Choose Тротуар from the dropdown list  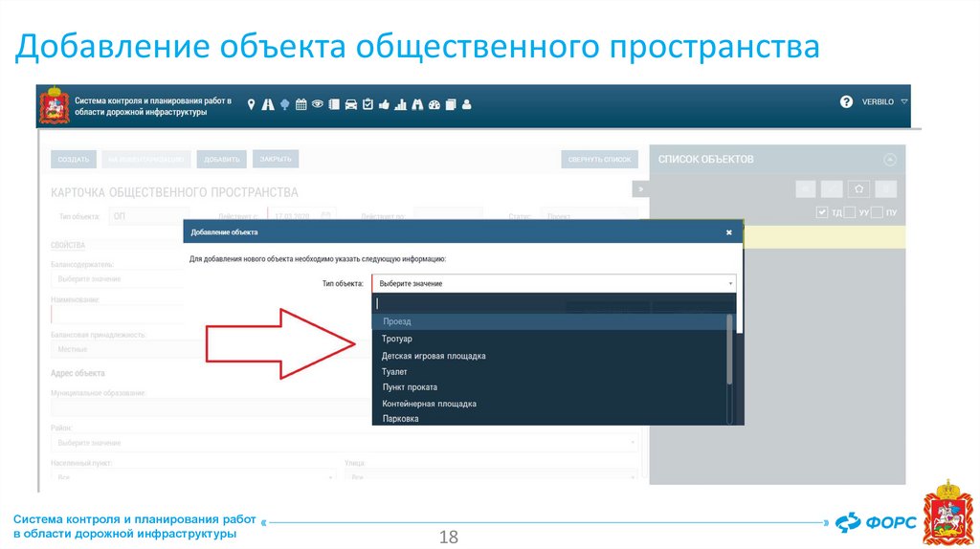550,339
